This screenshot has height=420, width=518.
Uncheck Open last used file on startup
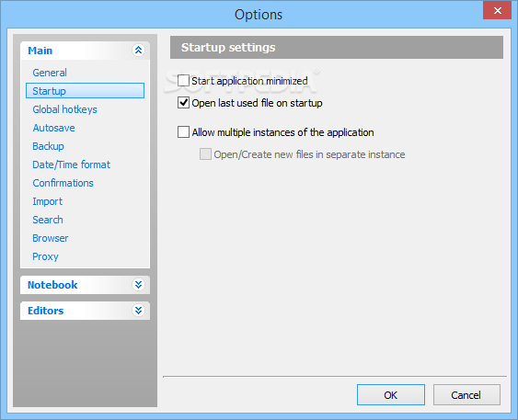(183, 103)
